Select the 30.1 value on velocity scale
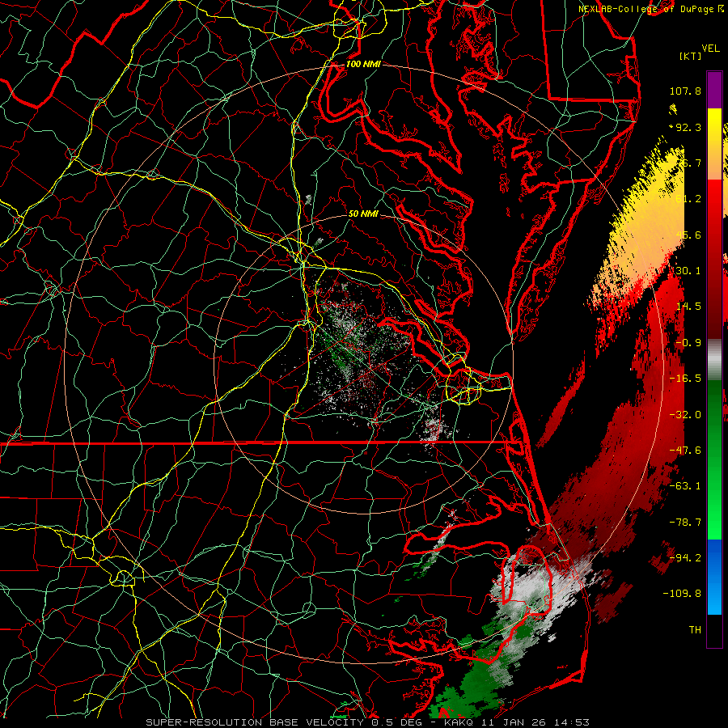Viewport: 728px width, 728px height. click(x=688, y=271)
